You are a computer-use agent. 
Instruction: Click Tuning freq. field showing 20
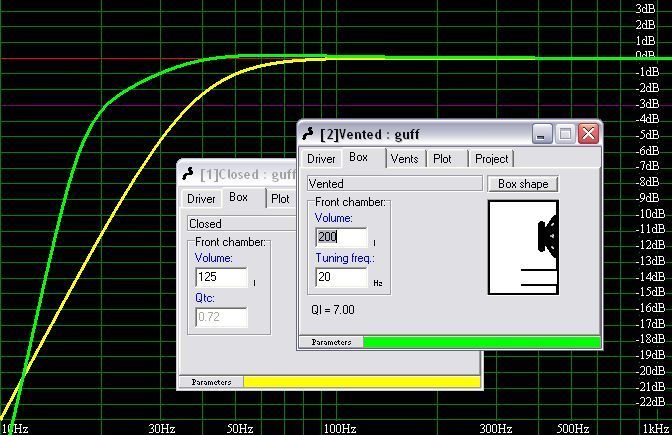click(x=342, y=277)
